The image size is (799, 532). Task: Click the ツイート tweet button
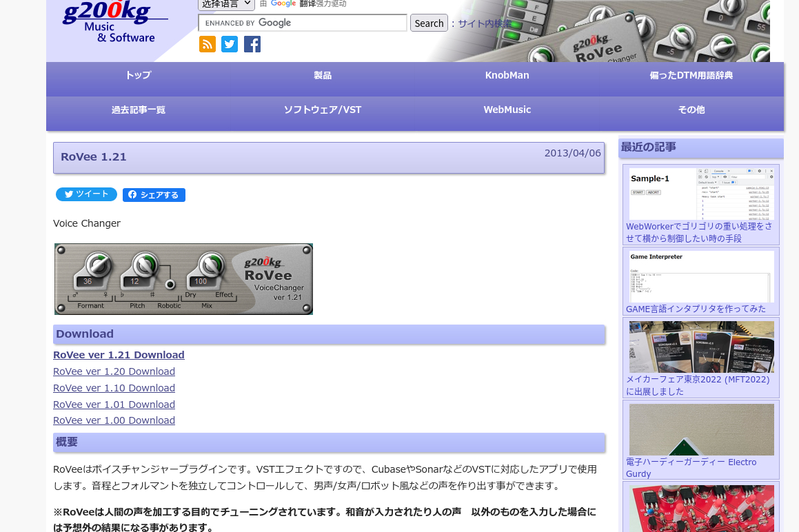pyautogui.click(x=87, y=194)
